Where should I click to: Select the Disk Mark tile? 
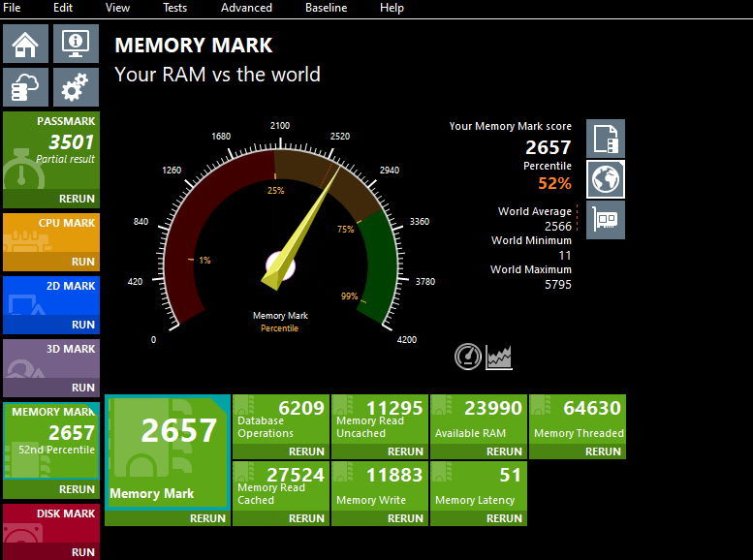click(51, 523)
